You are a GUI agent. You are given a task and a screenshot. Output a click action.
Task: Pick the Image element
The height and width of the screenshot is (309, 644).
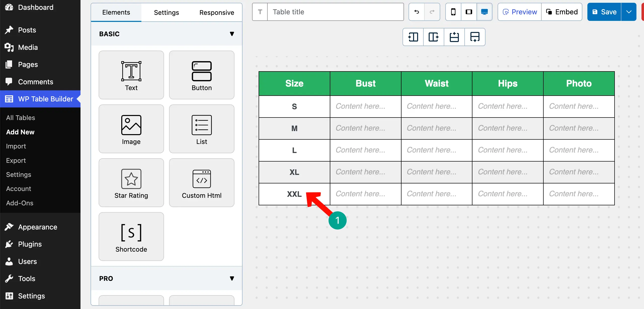coord(131,129)
